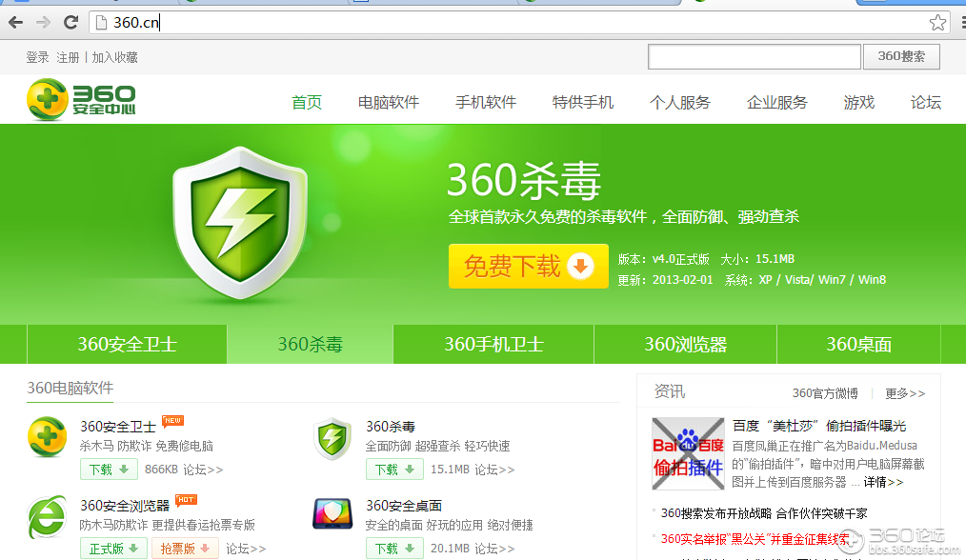966x560 pixels.
Task: Click the 360安全浏览器 product icon
Action: pos(48,516)
